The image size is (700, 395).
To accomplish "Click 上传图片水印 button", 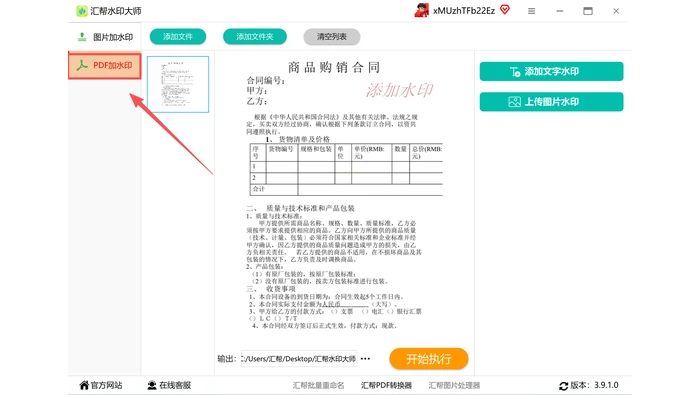I will (551, 102).
